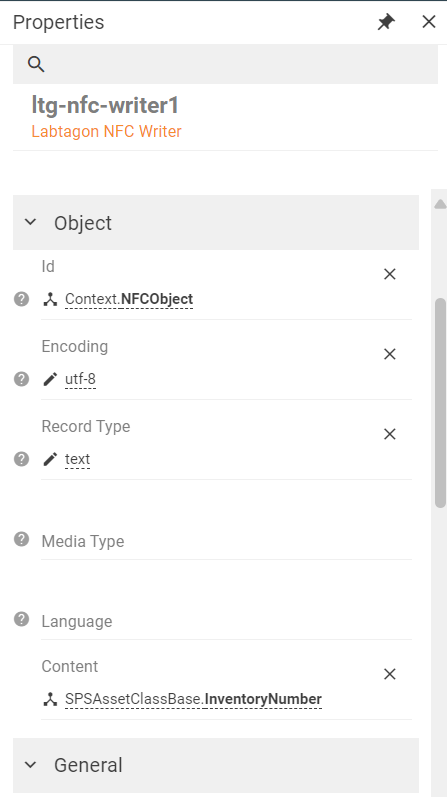This screenshot has height=797, width=447.
Task: Click the search magnifier icon
Action: 36,64
